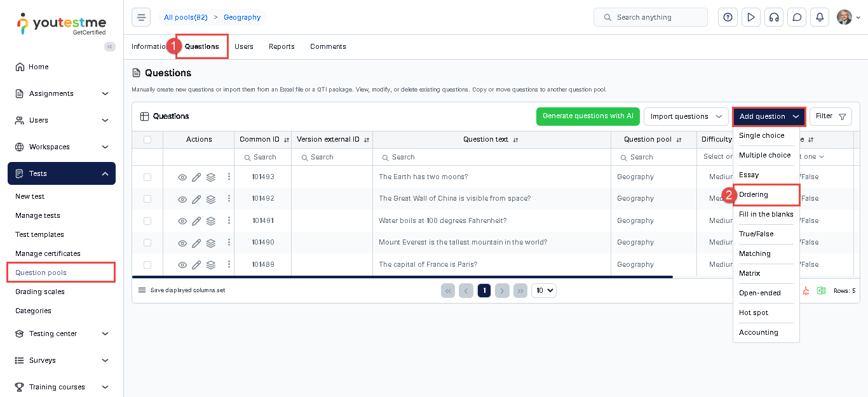Viewport: 868px width, 397px height.
Task: Click the play tutorial icon in header
Action: (x=750, y=17)
